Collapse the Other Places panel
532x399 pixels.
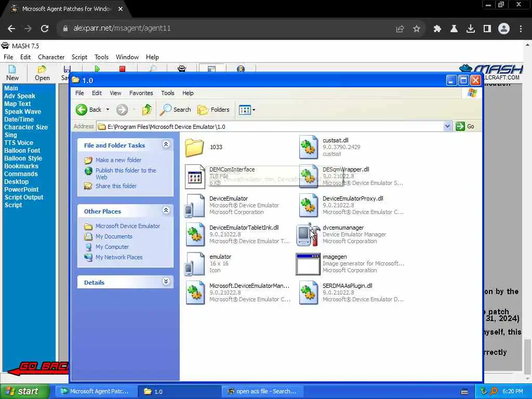point(166,210)
